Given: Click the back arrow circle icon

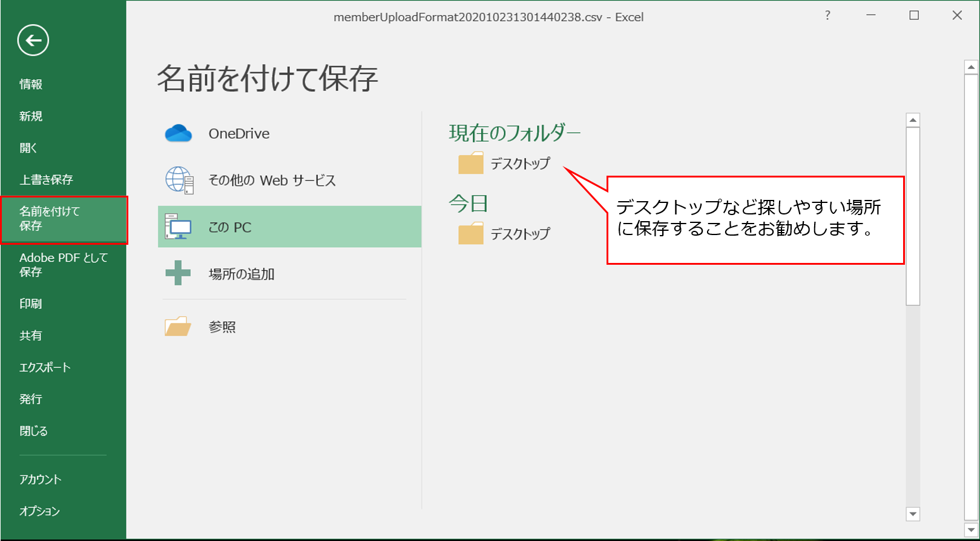Looking at the screenshot, I should click(x=33, y=41).
